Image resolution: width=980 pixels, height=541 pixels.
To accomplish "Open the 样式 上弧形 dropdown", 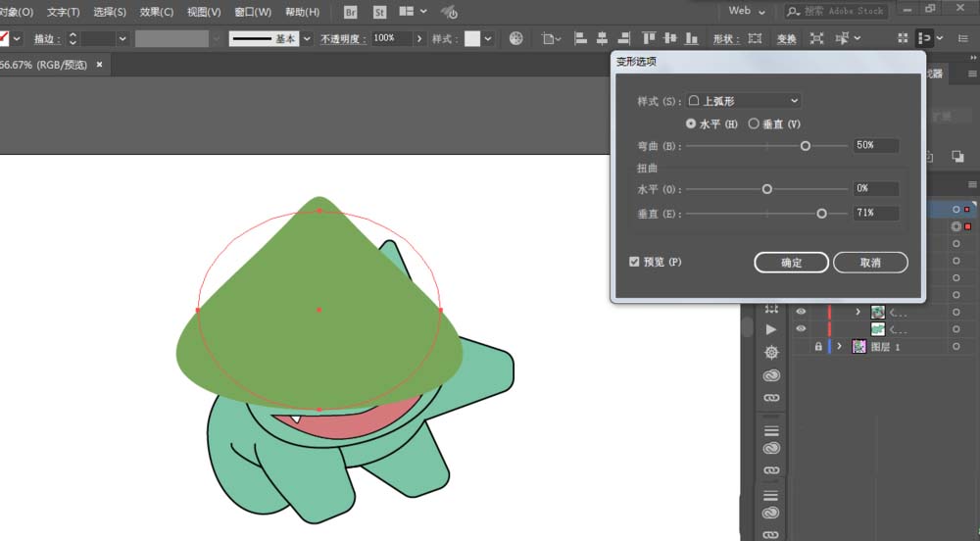I will coord(744,101).
